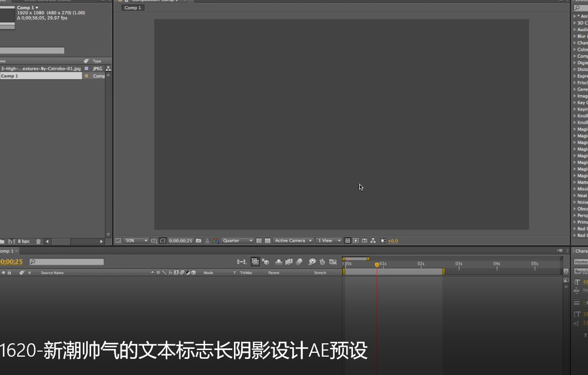Click the Parent column header

[274, 273]
